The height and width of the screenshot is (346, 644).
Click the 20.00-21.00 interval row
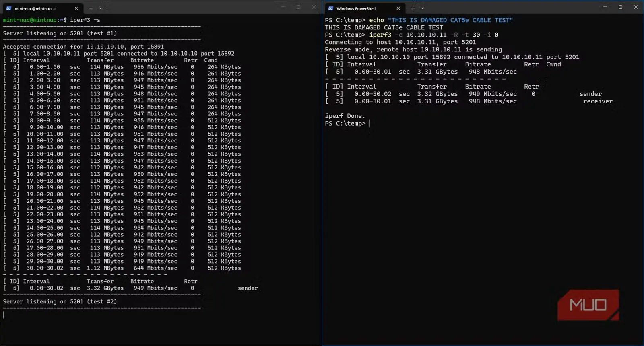click(x=122, y=201)
